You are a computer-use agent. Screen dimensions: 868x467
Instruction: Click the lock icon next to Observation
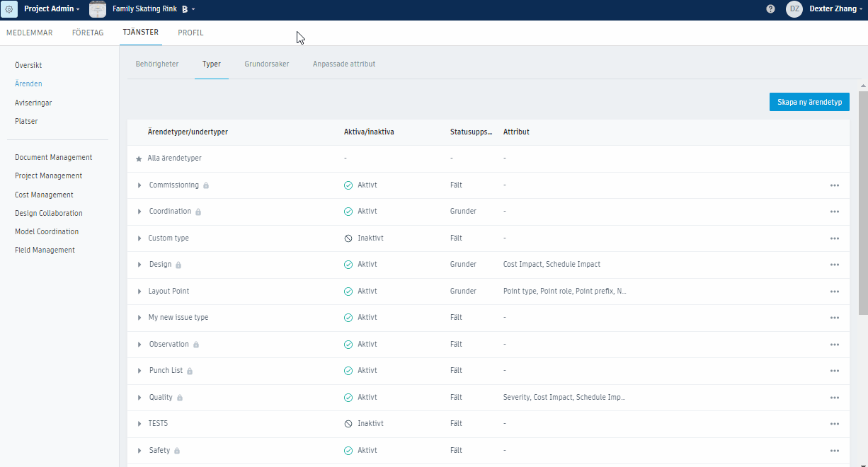coord(196,345)
